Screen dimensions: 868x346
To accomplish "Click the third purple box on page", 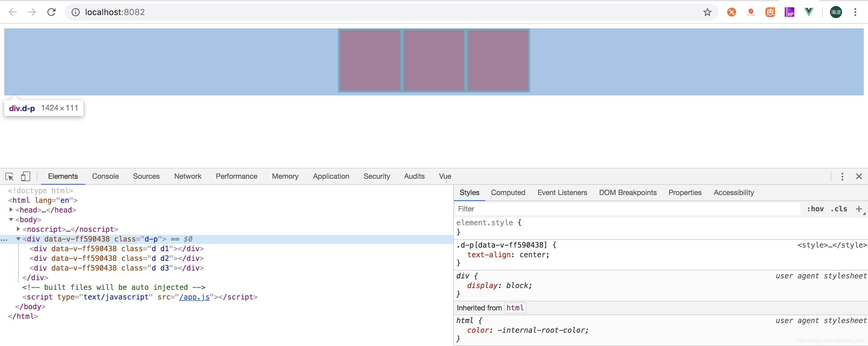I will [x=498, y=60].
